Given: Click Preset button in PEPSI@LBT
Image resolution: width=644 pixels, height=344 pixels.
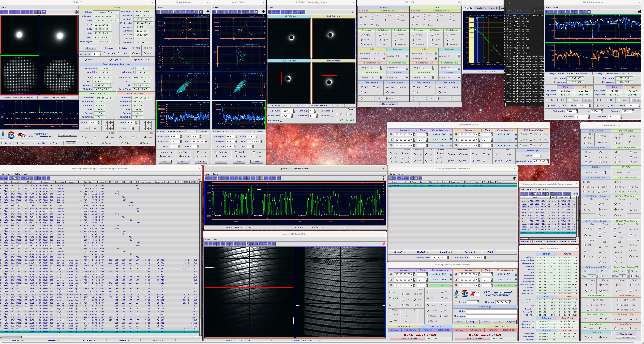Looking at the screenshot, I should coord(90,48).
